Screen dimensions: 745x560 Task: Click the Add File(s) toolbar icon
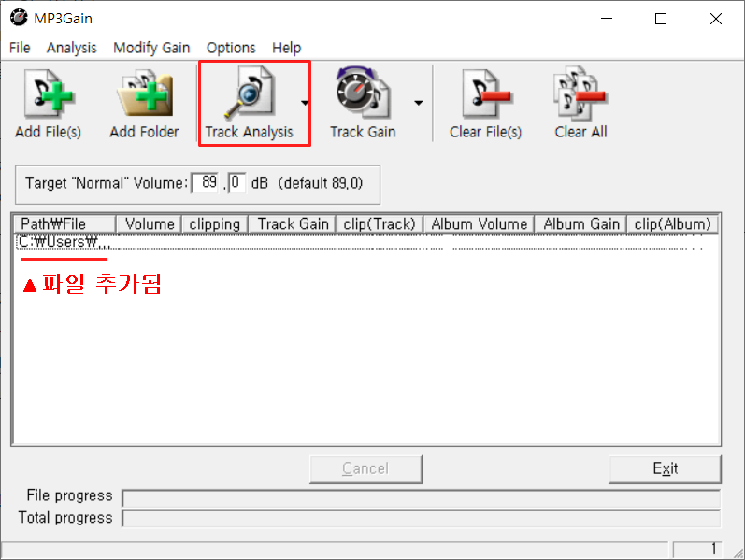point(48,104)
